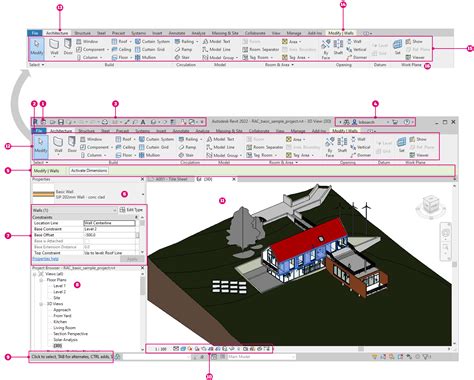Select the Wall tool in the enlarged top ribbon

(x=54, y=47)
